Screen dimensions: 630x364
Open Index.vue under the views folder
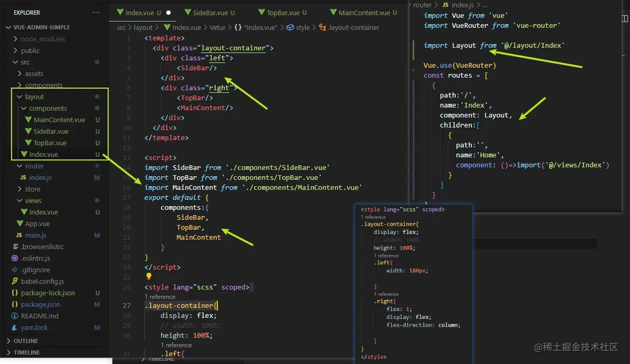click(x=44, y=212)
